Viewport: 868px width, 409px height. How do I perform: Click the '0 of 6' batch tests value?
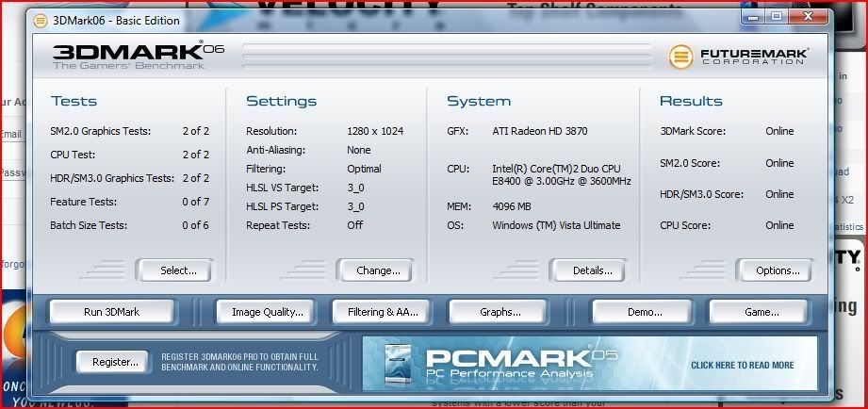pyautogui.click(x=195, y=225)
